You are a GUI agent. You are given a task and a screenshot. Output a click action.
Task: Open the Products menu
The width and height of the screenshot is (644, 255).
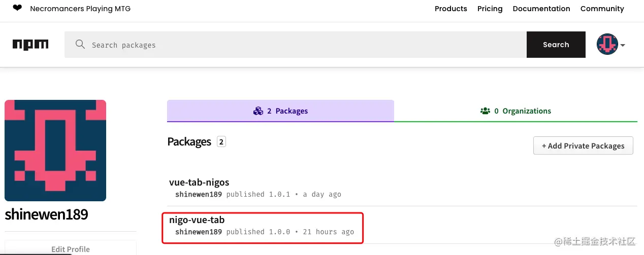pyautogui.click(x=451, y=9)
